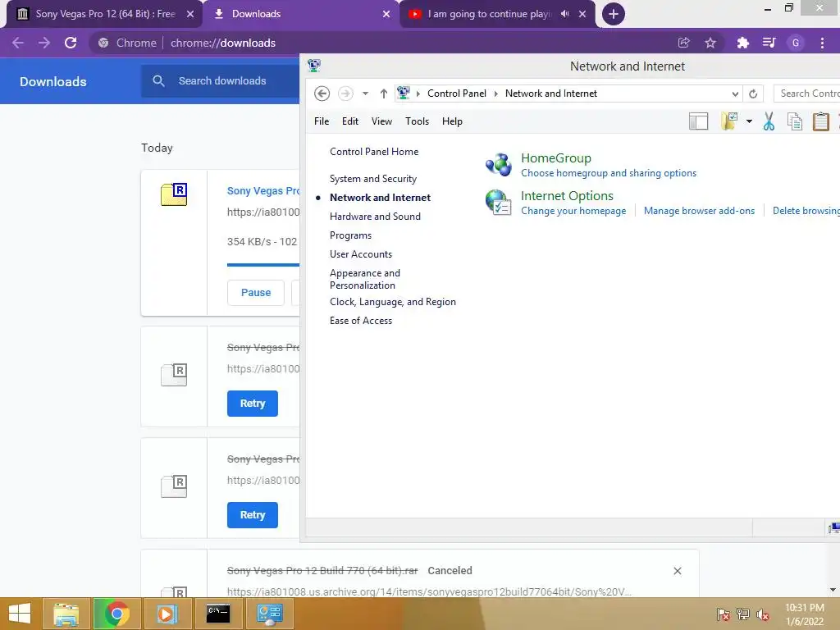Open the View menu

382,121
